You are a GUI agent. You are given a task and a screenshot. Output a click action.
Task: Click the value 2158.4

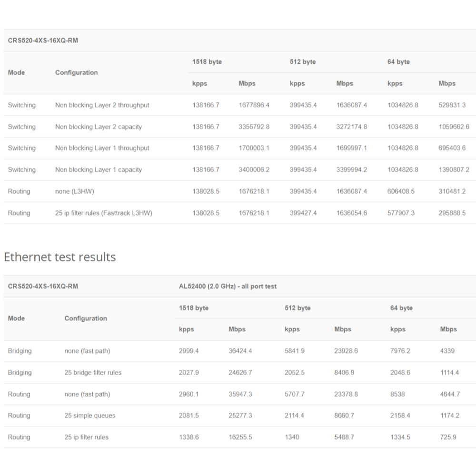[x=400, y=416]
